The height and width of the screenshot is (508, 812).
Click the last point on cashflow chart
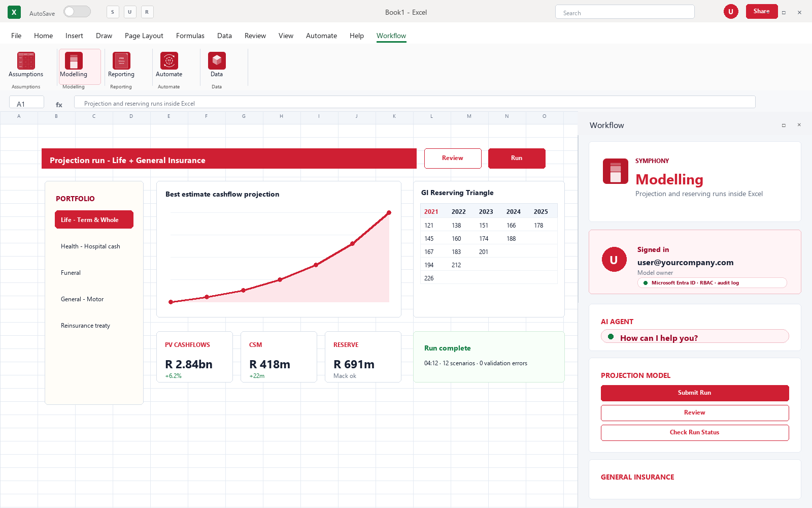pos(389,213)
